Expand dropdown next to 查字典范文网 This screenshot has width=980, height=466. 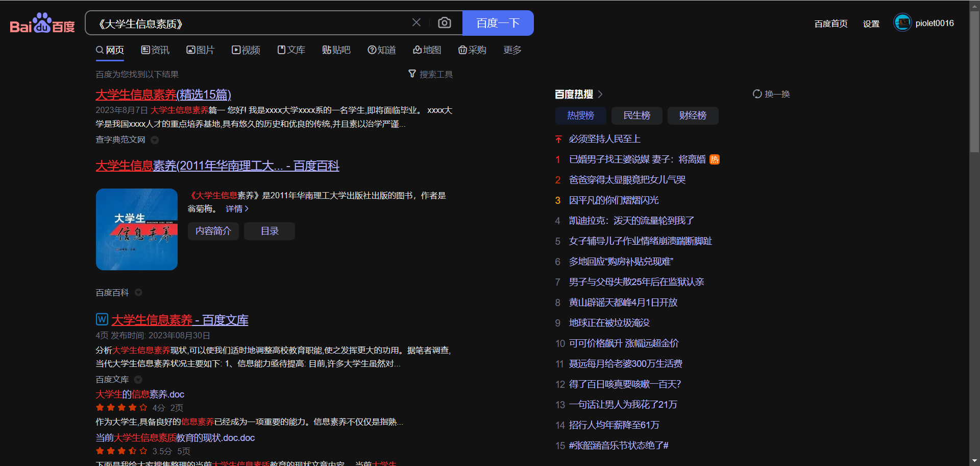155,140
